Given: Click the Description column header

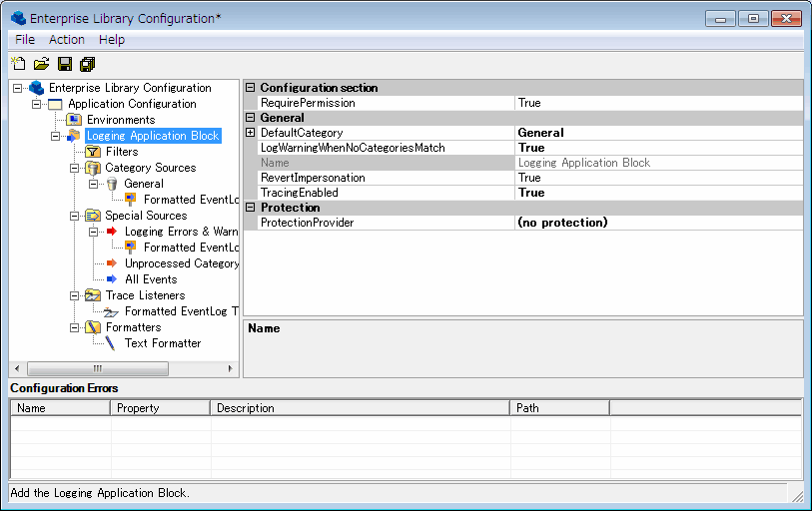Looking at the screenshot, I should click(360, 408).
